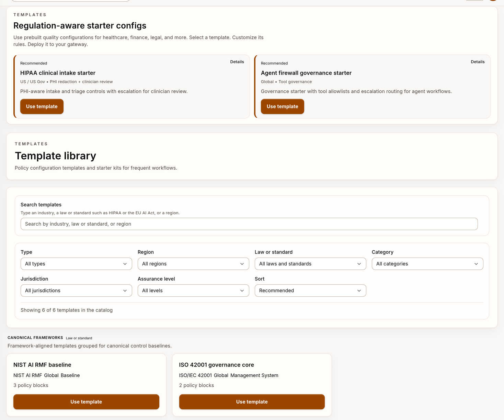Use the ISO 42001 governance core template
Screen dimensions: 504x420
tap(252, 402)
